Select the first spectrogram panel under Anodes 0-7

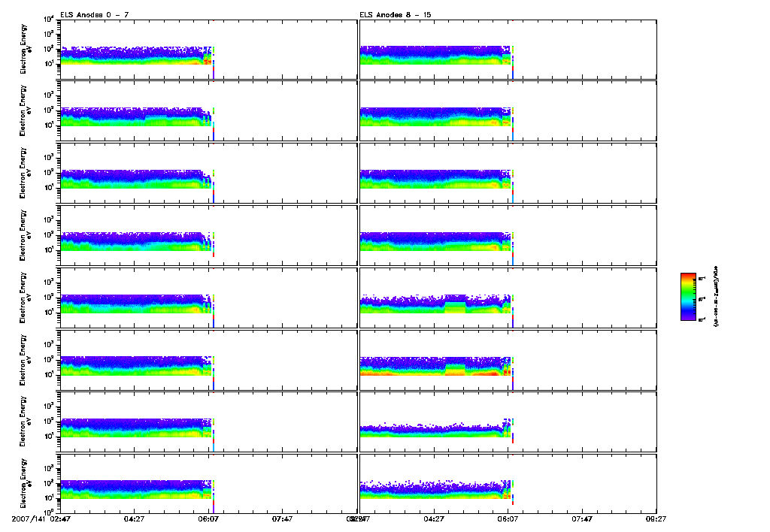pyautogui.click(x=208, y=49)
